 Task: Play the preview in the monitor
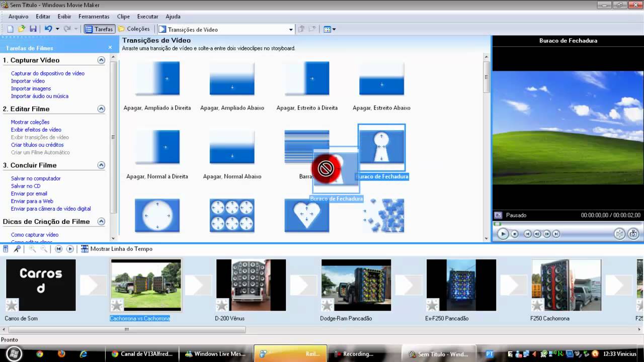503,234
